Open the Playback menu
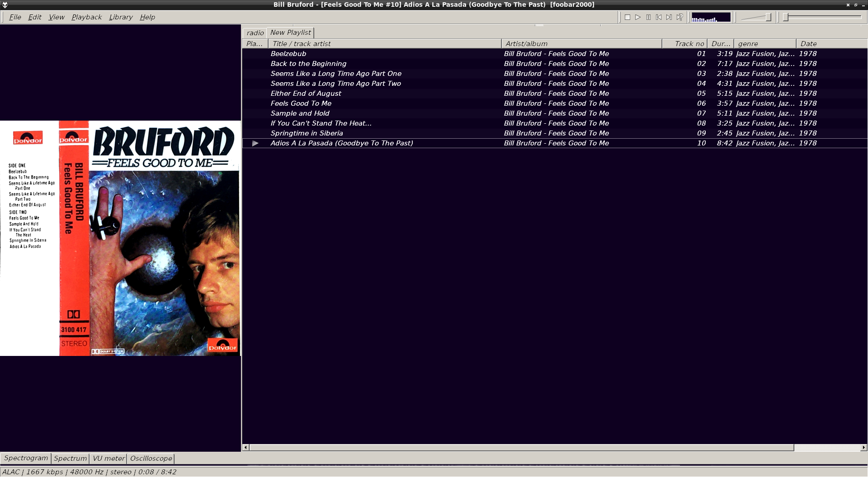This screenshot has width=868, height=477. coord(86,17)
